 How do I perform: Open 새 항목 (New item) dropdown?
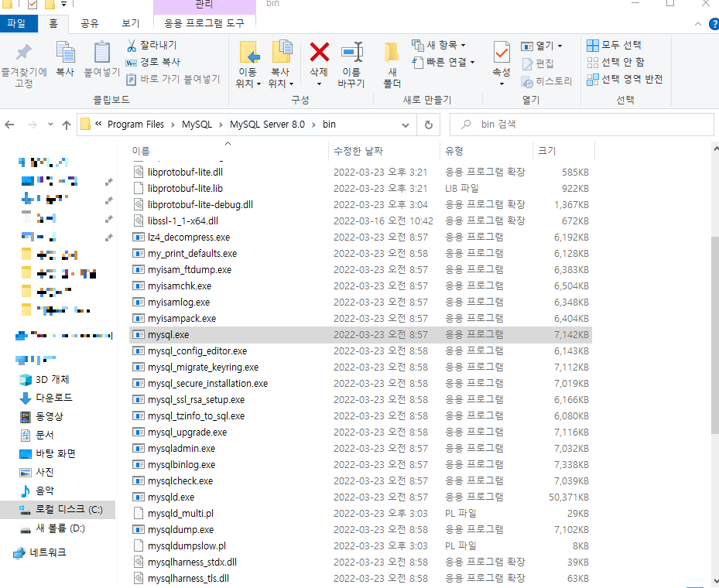coord(439,45)
